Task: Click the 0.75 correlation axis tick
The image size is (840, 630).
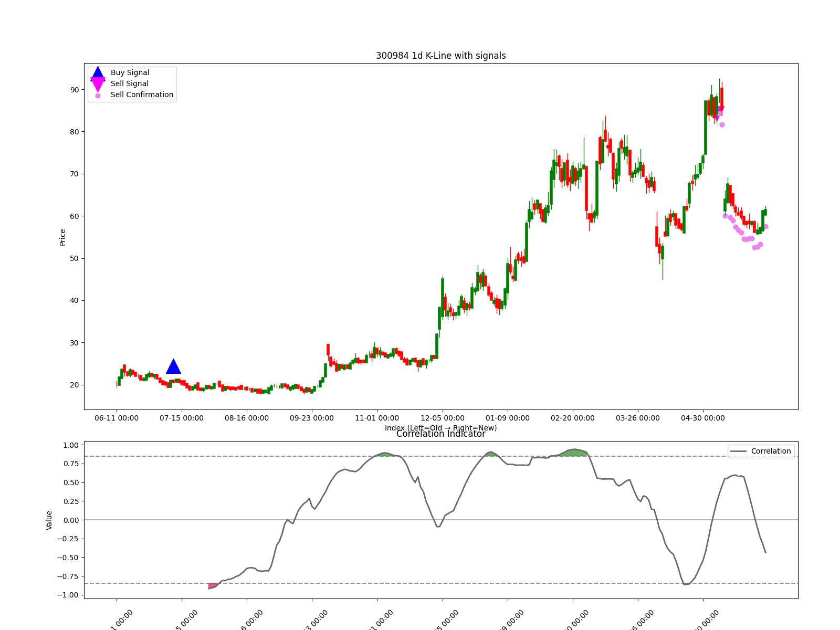Action: [70, 464]
